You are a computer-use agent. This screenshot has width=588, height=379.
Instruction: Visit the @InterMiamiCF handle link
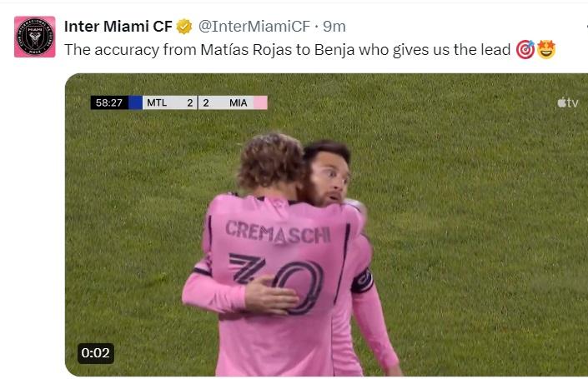(253, 27)
